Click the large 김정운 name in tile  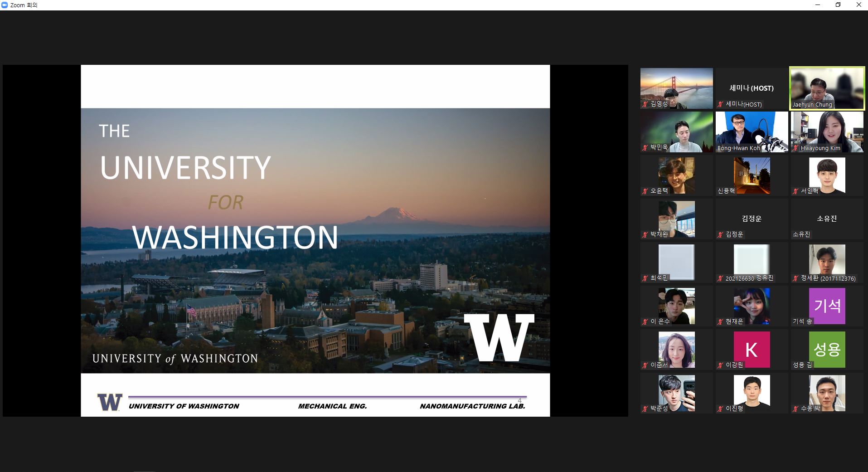point(752,219)
